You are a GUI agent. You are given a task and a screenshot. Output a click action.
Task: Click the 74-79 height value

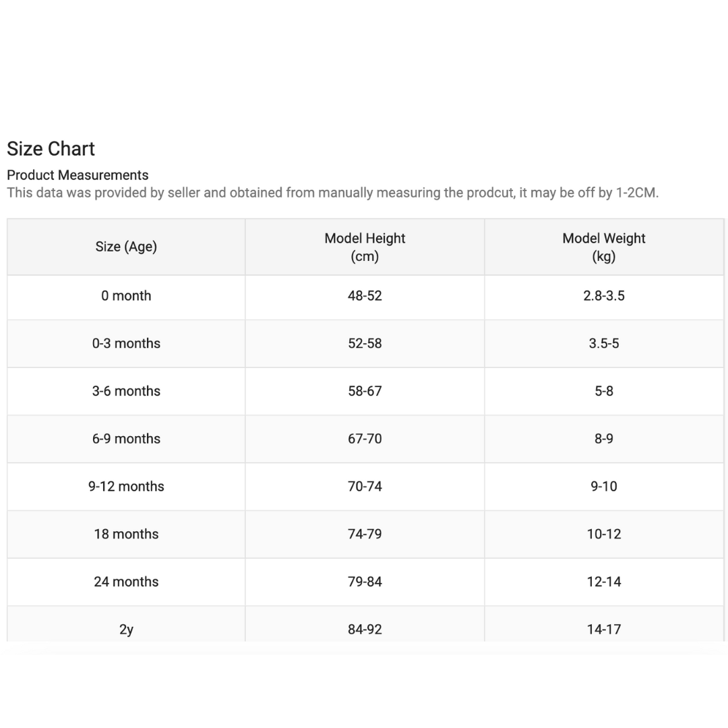365,535
